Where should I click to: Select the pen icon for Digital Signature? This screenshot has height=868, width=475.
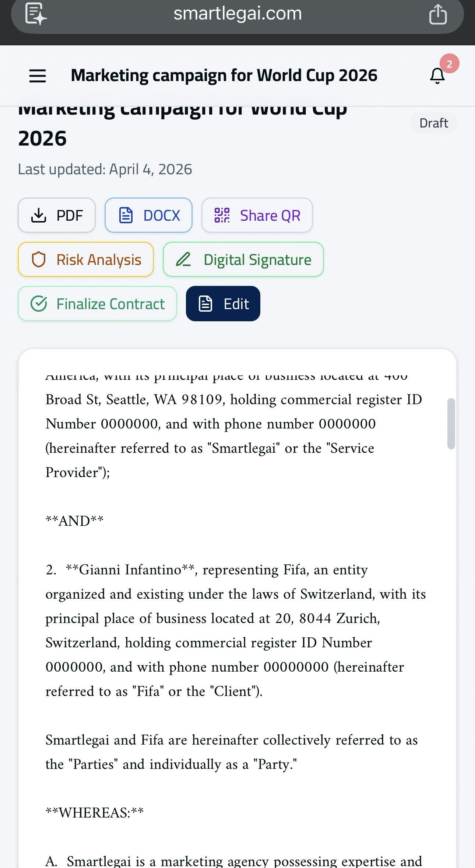point(184,259)
